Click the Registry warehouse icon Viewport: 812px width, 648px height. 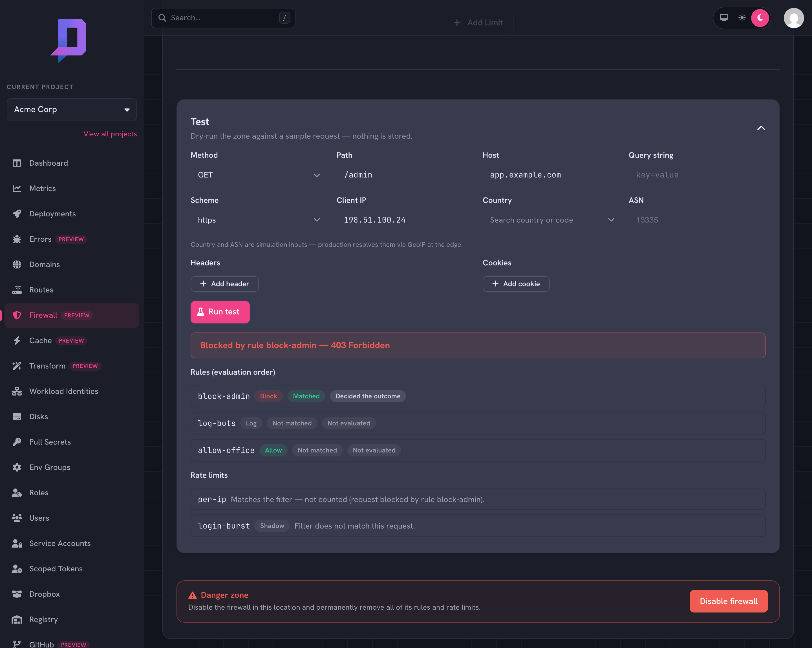click(17, 619)
